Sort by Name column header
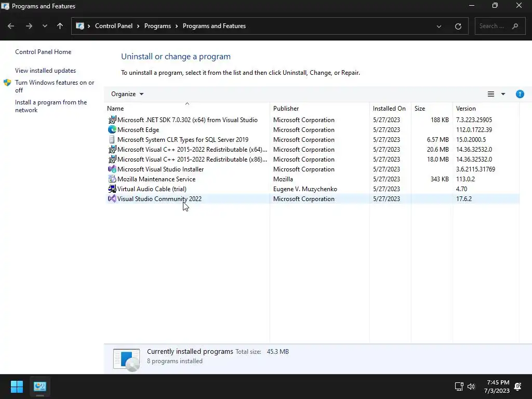Image resolution: width=532 pixels, height=399 pixels. [187, 109]
